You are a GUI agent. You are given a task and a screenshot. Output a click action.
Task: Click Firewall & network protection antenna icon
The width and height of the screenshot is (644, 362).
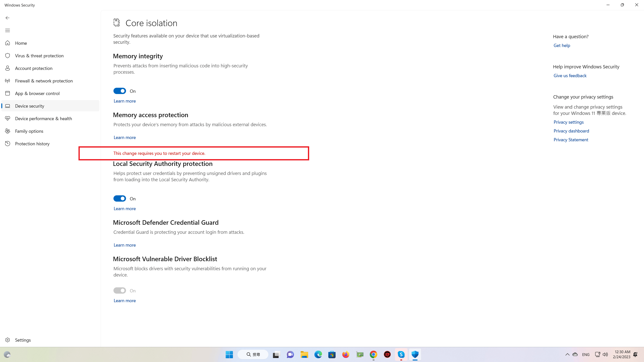tap(8, 81)
